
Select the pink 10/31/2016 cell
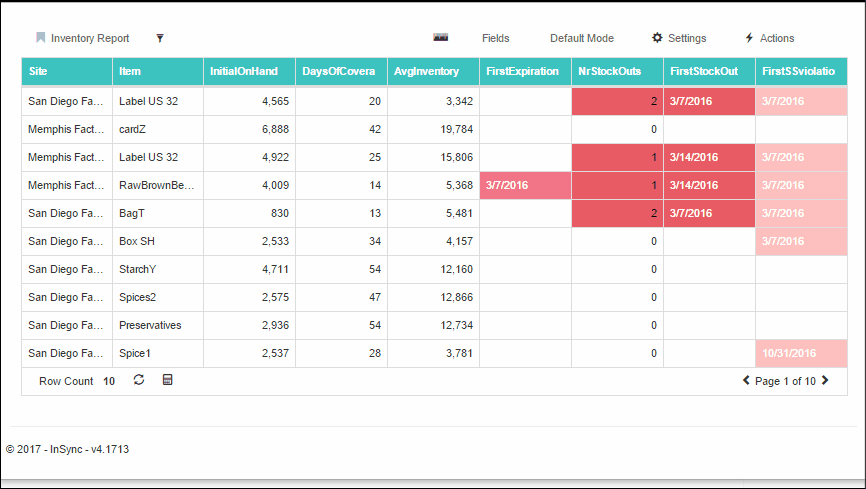point(801,353)
